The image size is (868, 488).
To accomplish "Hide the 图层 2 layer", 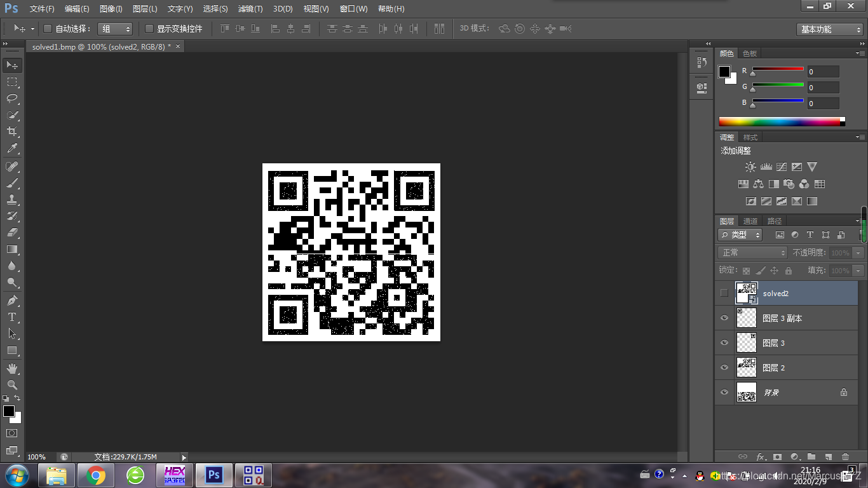I will [724, 367].
